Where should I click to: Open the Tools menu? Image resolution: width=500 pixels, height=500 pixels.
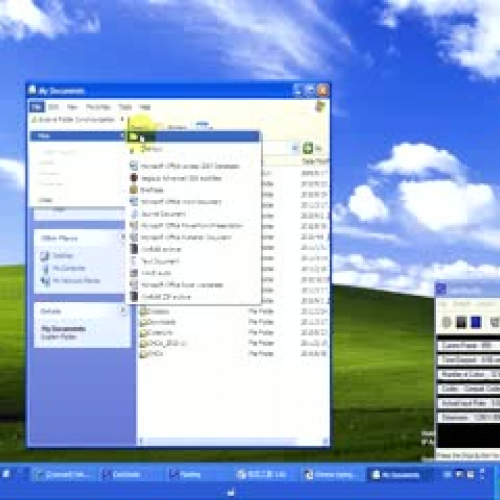pyautogui.click(x=125, y=107)
